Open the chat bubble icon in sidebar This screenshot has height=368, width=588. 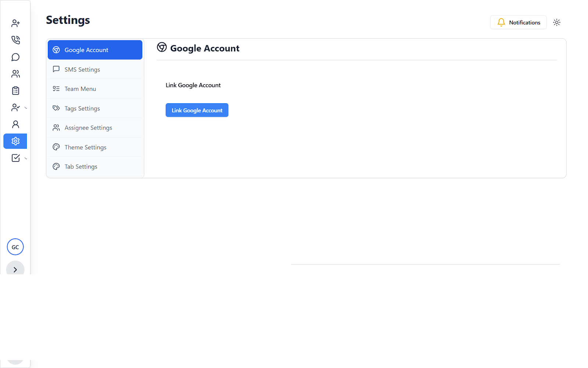coord(15,57)
